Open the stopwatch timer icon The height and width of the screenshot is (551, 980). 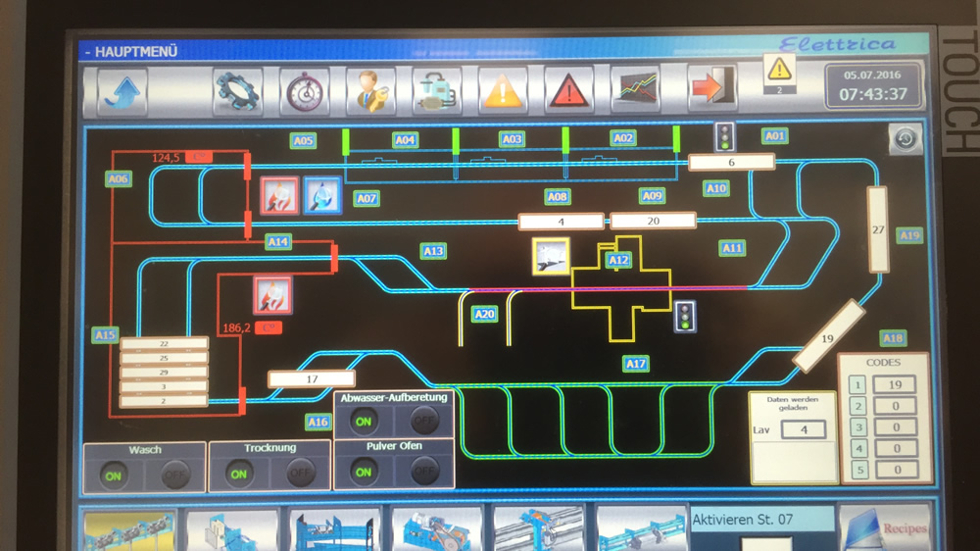[x=305, y=91]
